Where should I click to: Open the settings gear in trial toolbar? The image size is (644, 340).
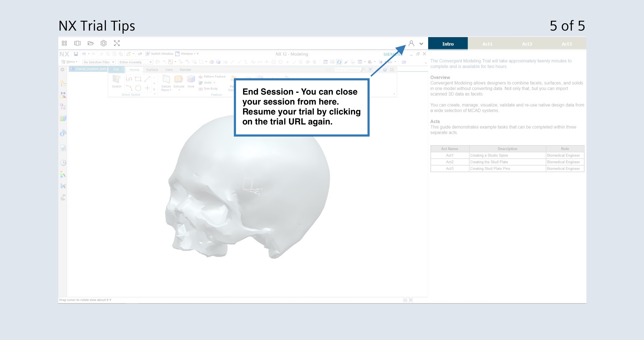pyautogui.click(x=104, y=43)
